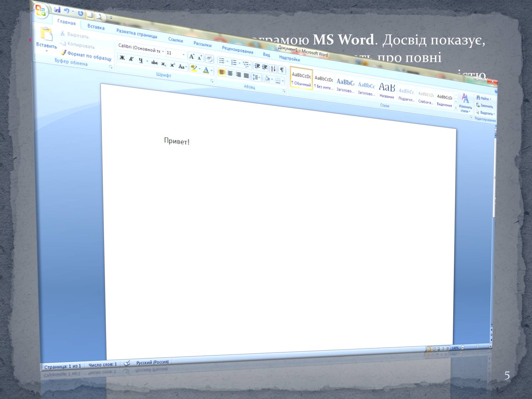Screen dimensions: 532x399
Task: Click the spell check icon in the status bar
Action: pyautogui.click(x=127, y=363)
